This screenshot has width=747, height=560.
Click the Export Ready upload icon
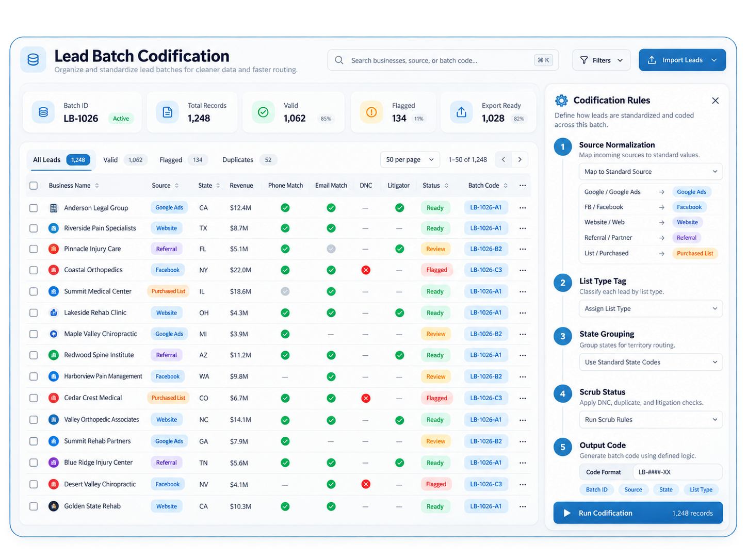pos(462,112)
